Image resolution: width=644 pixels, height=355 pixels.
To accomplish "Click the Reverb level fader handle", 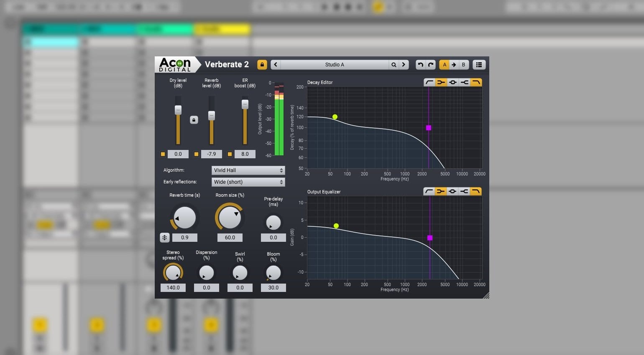I will [x=212, y=116].
